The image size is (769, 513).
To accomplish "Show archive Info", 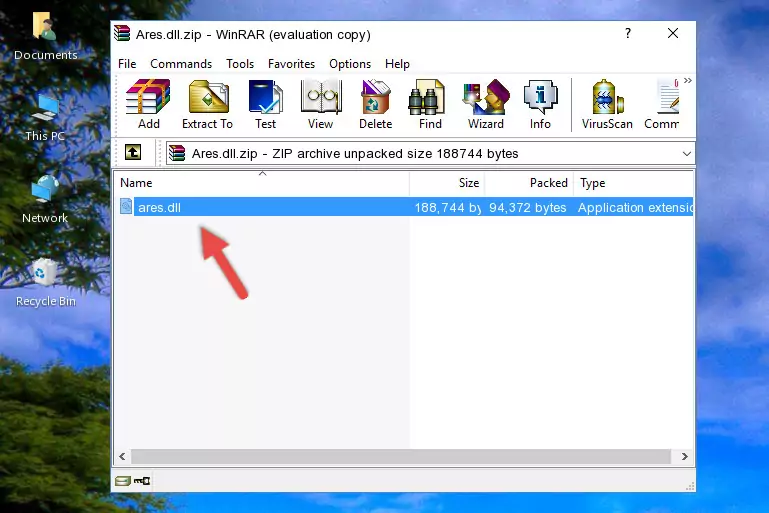I will [x=540, y=104].
